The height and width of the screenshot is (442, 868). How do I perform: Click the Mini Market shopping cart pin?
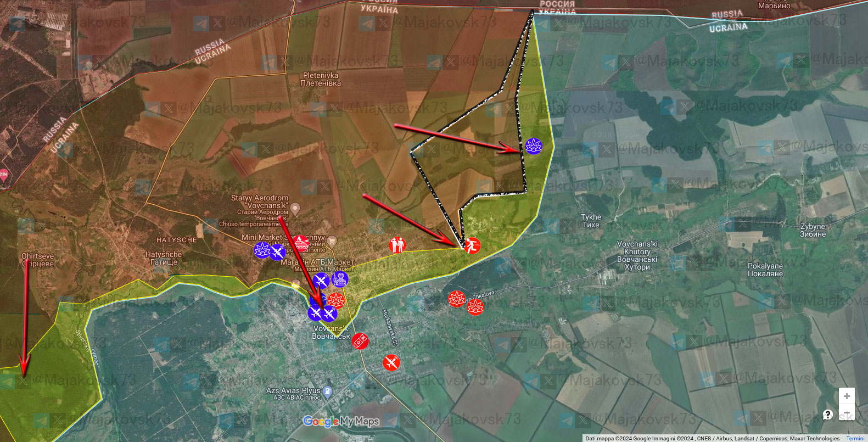pos(332,242)
